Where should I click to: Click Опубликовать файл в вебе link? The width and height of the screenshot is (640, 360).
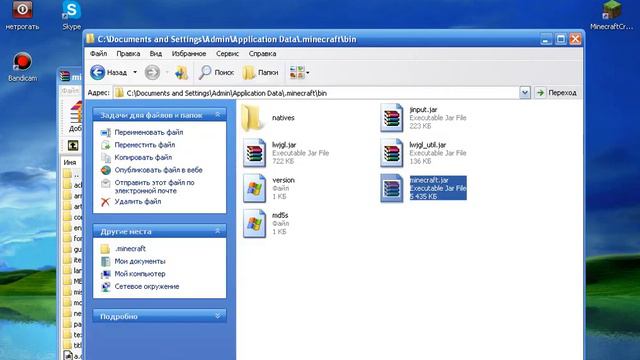coord(158,170)
